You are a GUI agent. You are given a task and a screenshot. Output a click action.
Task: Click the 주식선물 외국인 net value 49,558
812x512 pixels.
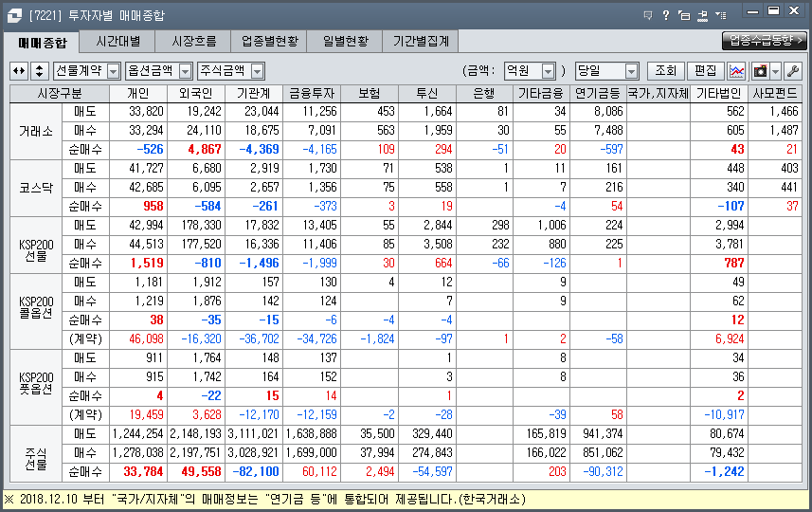click(x=201, y=471)
